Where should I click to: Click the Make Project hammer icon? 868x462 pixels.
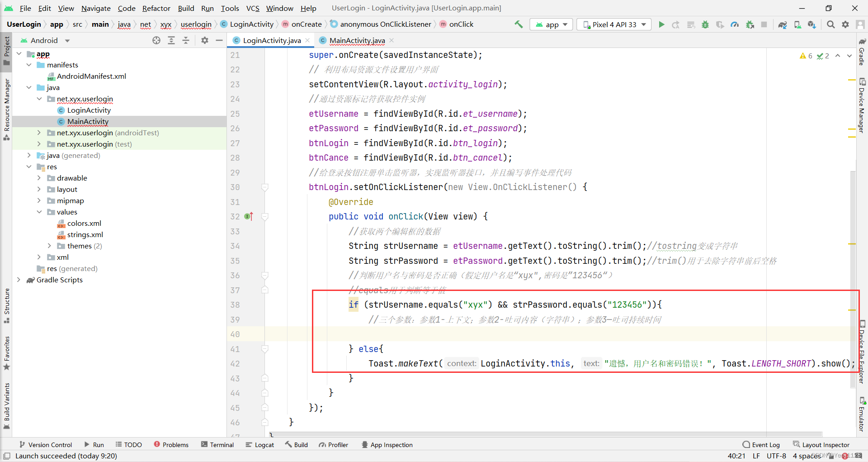coord(519,24)
